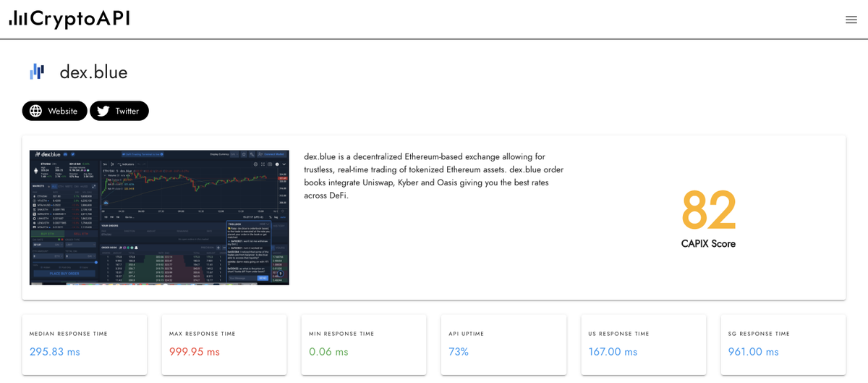Click the US Response Time label
The width and height of the screenshot is (868, 383).
pos(618,334)
